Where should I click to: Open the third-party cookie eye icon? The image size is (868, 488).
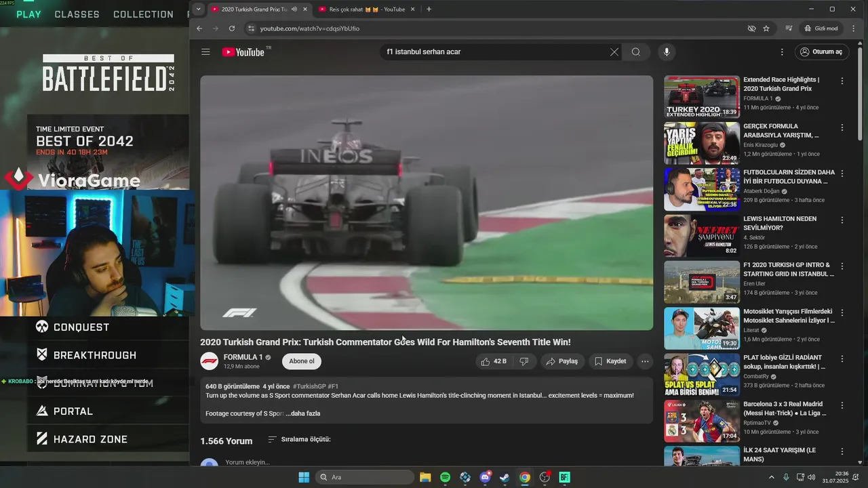coord(751,28)
